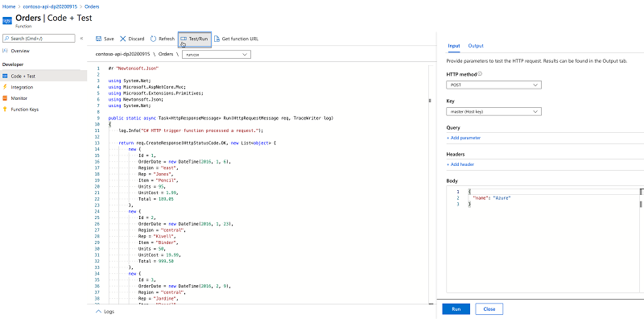Screen dimensions: 644x319
Task: Switch to the Input tab
Action: [453, 46]
